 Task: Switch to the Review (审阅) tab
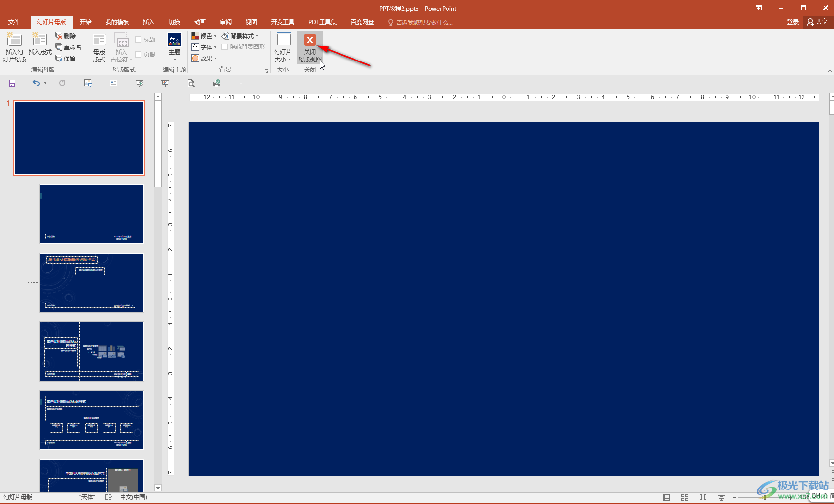click(x=226, y=22)
